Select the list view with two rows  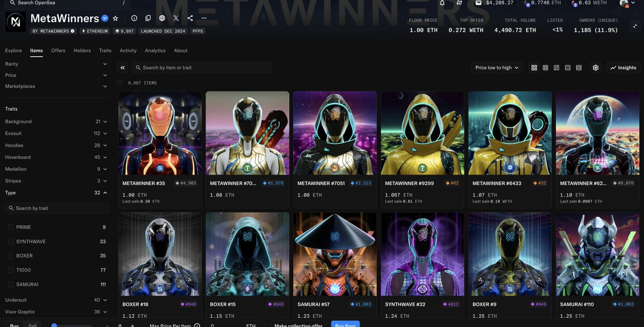coord(568,68)
